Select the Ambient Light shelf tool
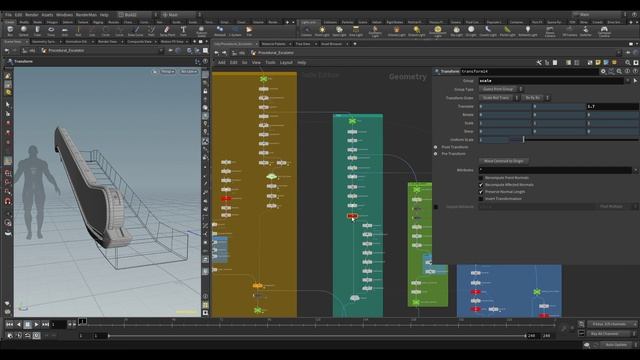640x360 pixels. click(528, 31)
